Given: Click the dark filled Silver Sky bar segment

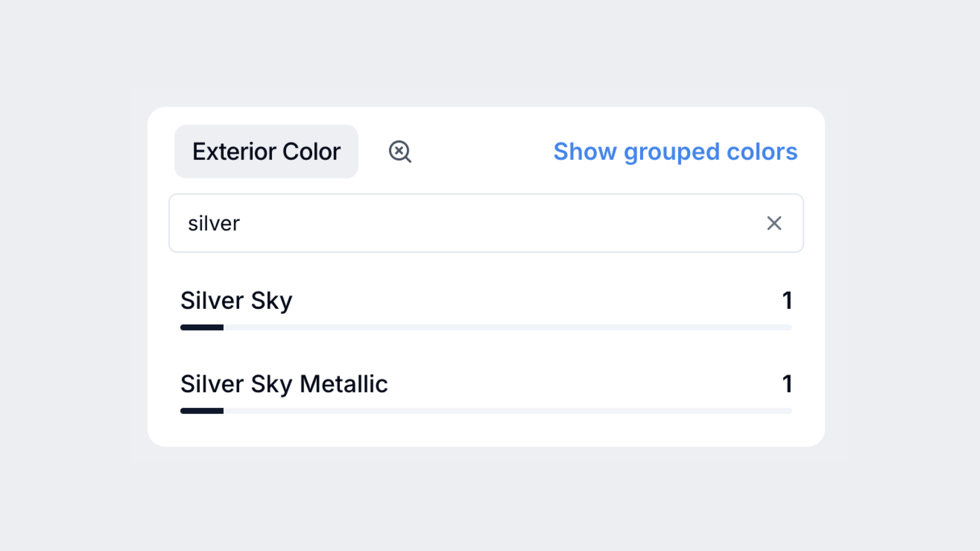Looking at the screenshot, I should (202, 327).
